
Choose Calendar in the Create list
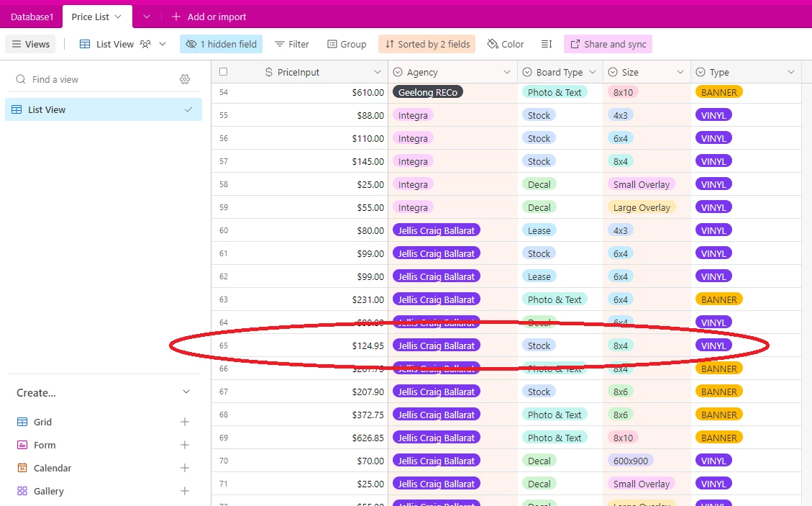(x=53, y=468)
